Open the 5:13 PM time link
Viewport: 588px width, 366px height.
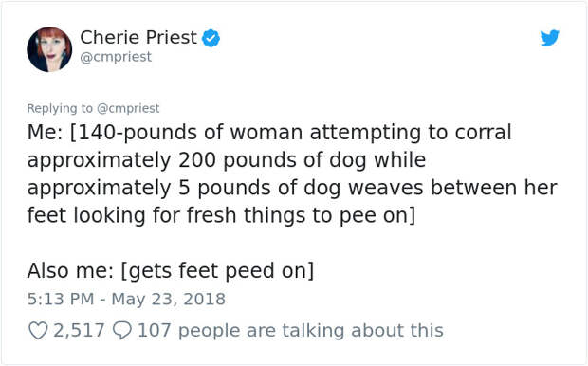(x=61, y=299)
